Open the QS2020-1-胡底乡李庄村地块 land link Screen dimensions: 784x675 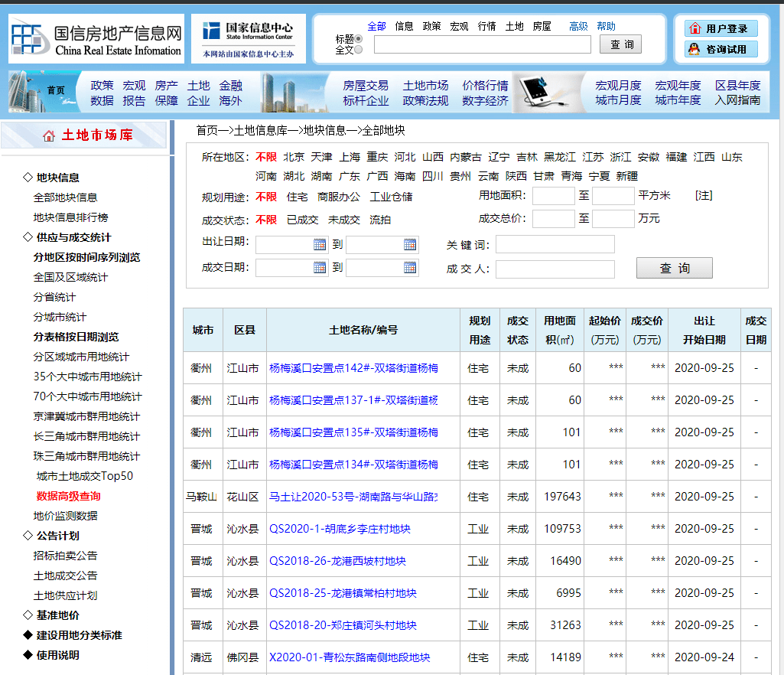tap(340, 529)
